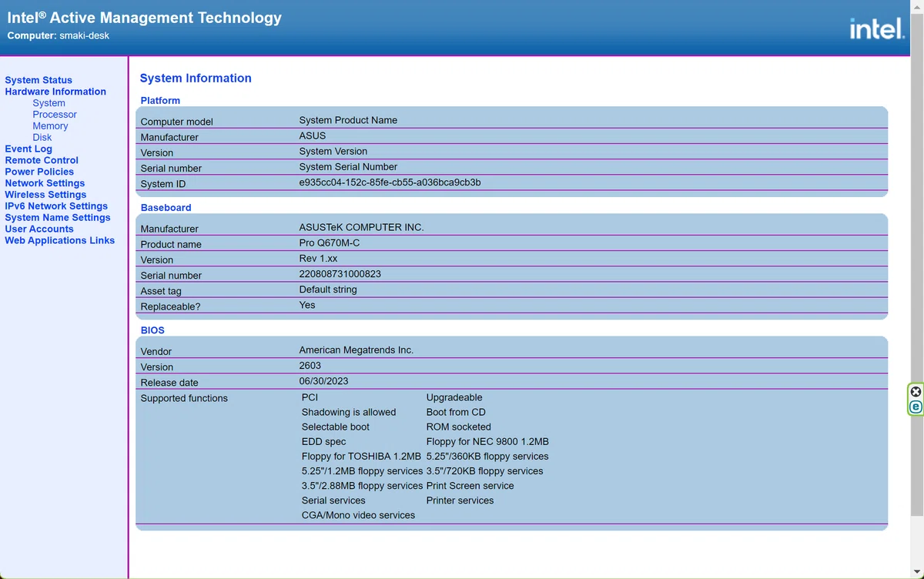Click the vertical page scrollbar

917,289
